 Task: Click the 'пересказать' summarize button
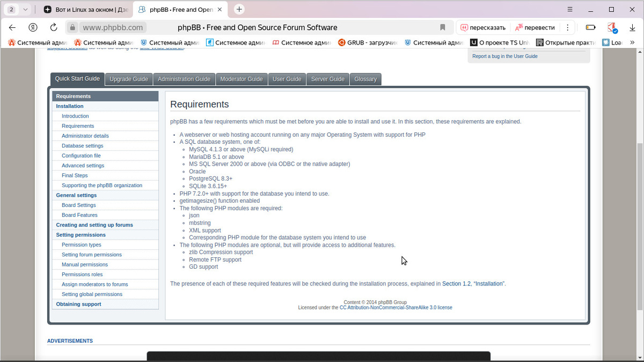click(x=483, y=27)
